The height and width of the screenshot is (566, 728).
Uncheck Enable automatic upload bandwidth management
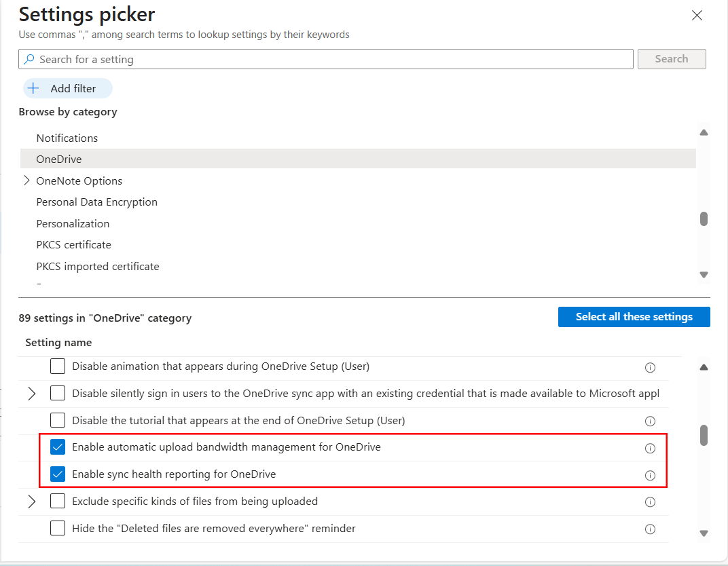pyautogui.click(x=58, y=447)
